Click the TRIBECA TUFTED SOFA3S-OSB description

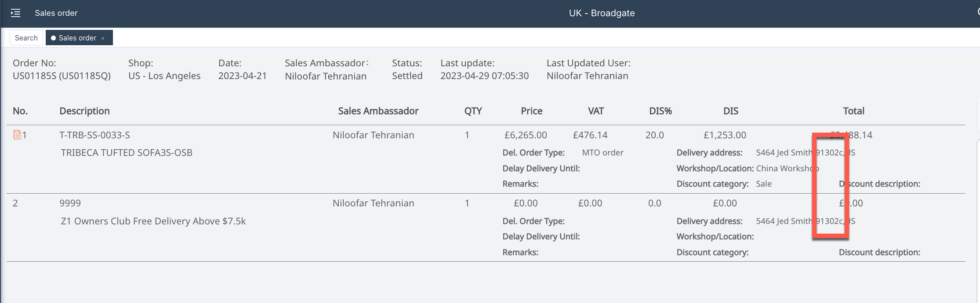[127, 153]
